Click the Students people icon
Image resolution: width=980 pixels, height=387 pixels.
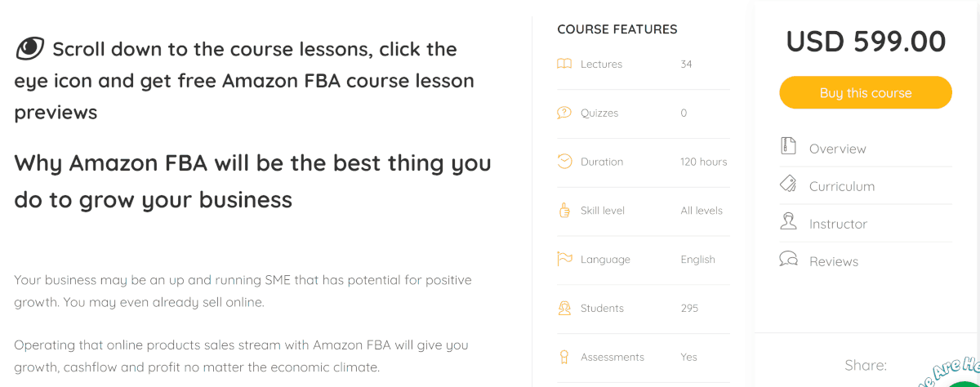tap(564, 308)
